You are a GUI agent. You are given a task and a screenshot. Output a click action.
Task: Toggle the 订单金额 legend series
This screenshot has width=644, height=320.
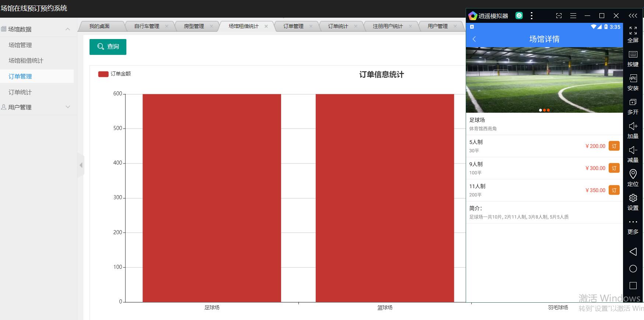point(103,74)
